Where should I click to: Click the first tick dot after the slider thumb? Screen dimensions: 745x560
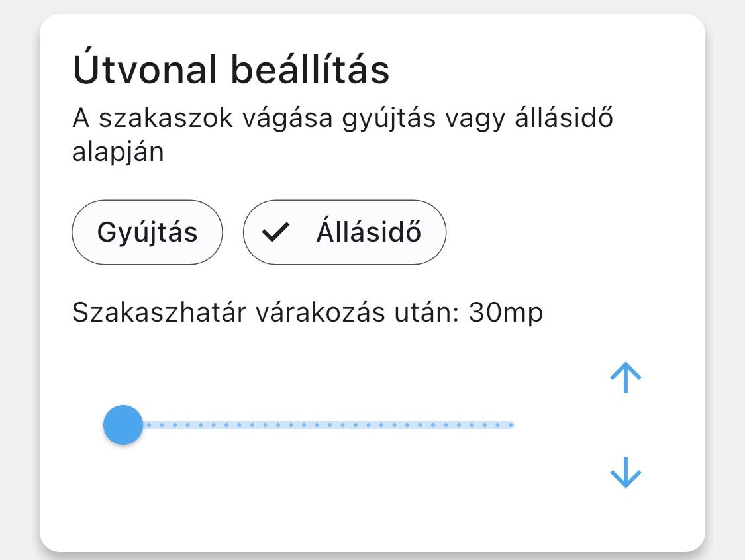pos(149,425)
